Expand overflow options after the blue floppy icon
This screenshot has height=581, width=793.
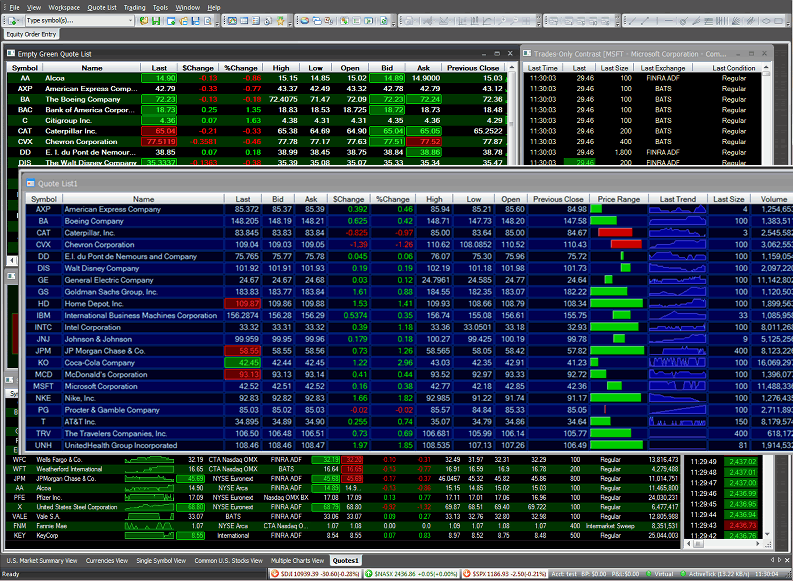pyautogui.click(x=217, y=23)
